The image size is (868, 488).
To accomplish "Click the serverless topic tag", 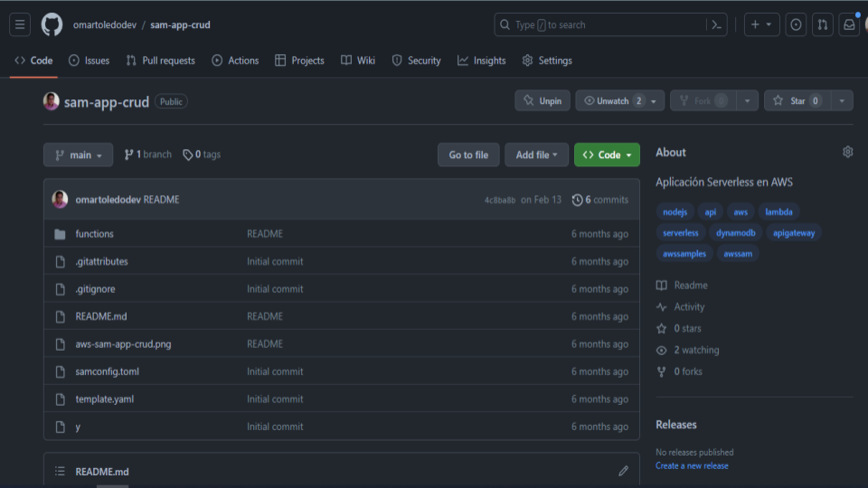I will (x=681, y=233).
